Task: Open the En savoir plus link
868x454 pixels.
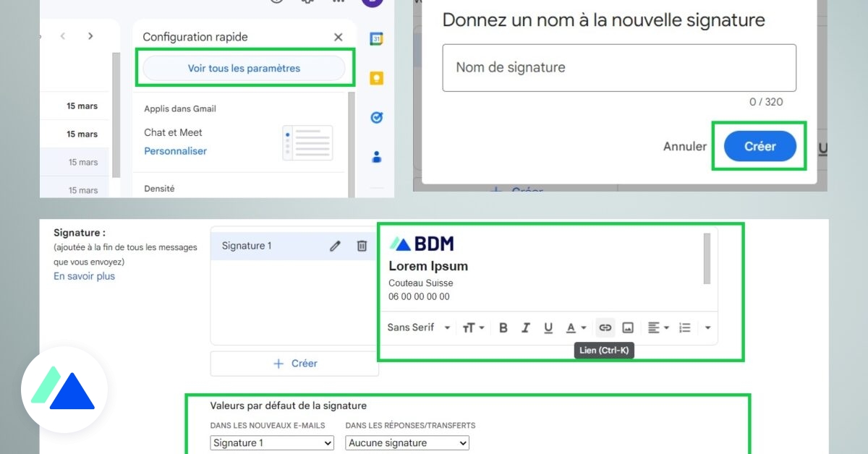Action: click(x=83, y=275)
